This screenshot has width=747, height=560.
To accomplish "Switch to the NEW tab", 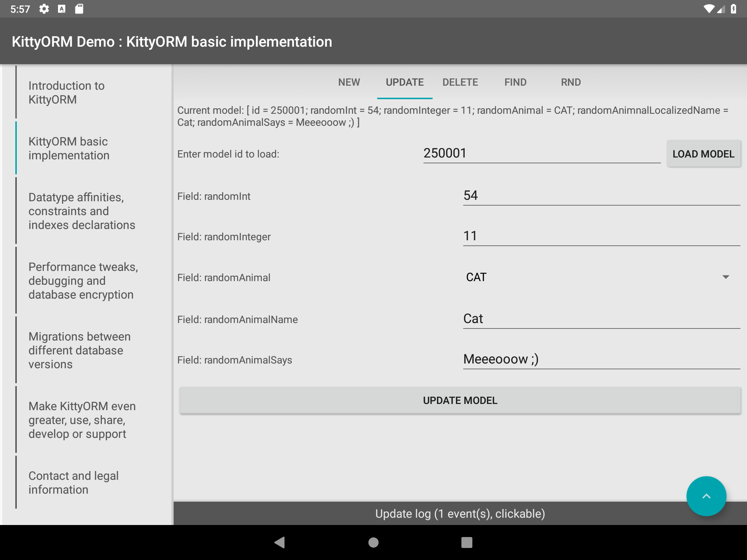I will click(349, 82).
